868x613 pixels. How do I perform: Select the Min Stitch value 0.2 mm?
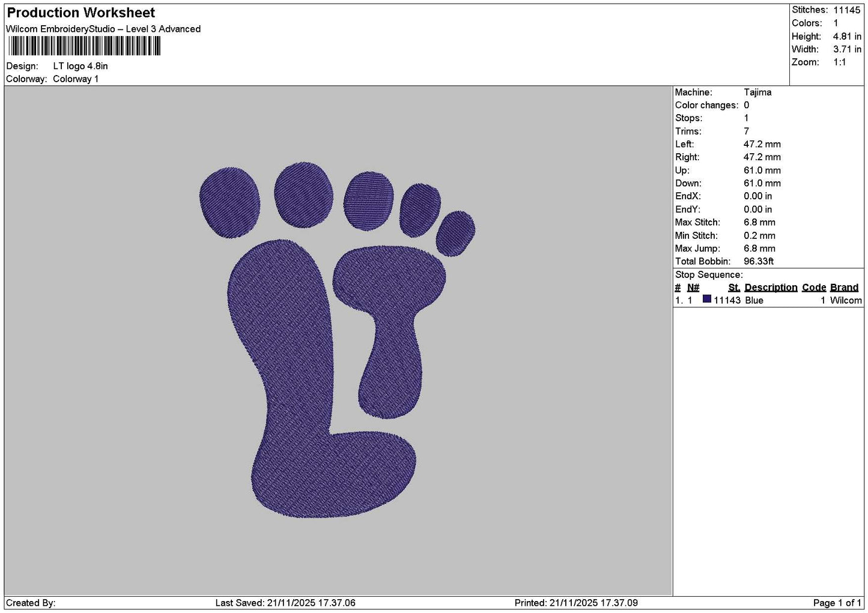[x=759, y=235]
